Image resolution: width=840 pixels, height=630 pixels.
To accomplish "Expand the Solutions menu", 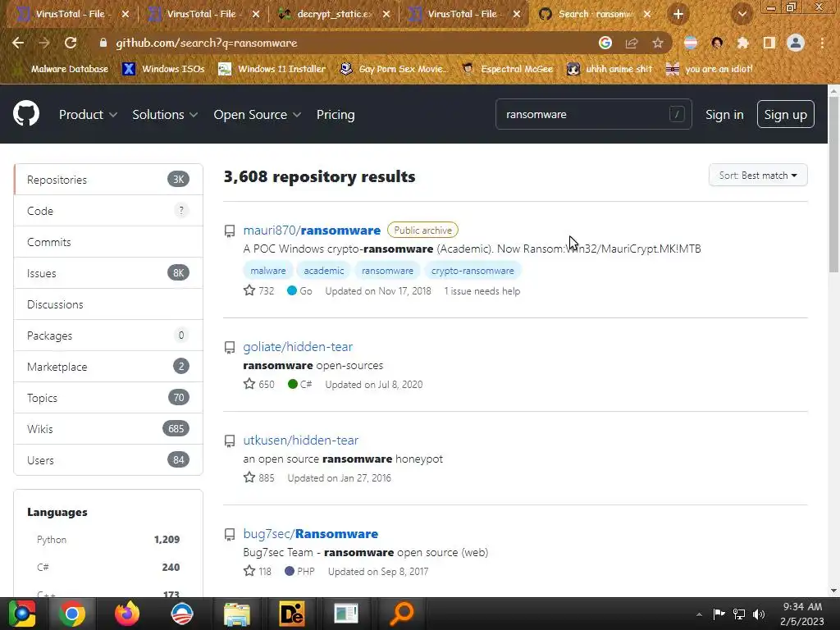I will pyautogui.click(x=165, y=115).
